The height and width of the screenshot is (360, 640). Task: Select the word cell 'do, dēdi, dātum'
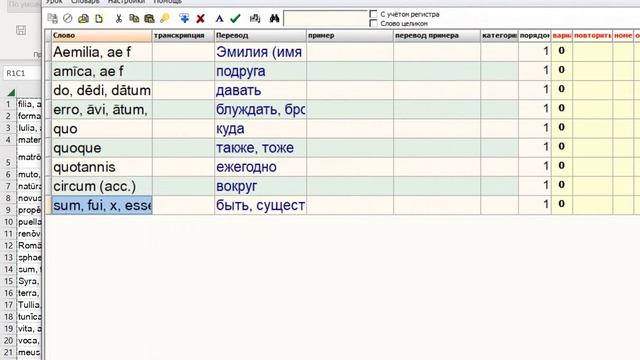(102, 90)
